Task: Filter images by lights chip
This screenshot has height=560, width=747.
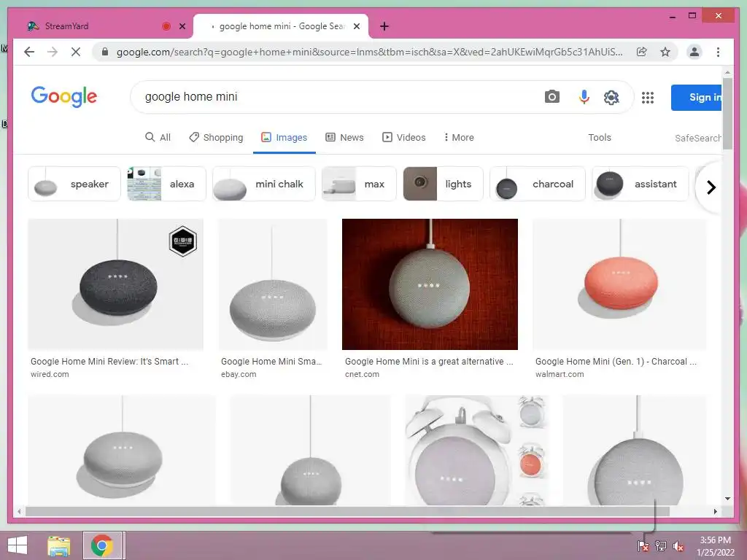Action: point(443,184)
